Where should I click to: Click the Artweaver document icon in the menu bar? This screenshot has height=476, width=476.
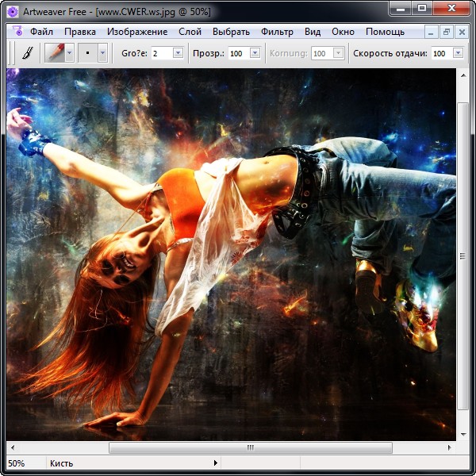[x=17, y=31]
